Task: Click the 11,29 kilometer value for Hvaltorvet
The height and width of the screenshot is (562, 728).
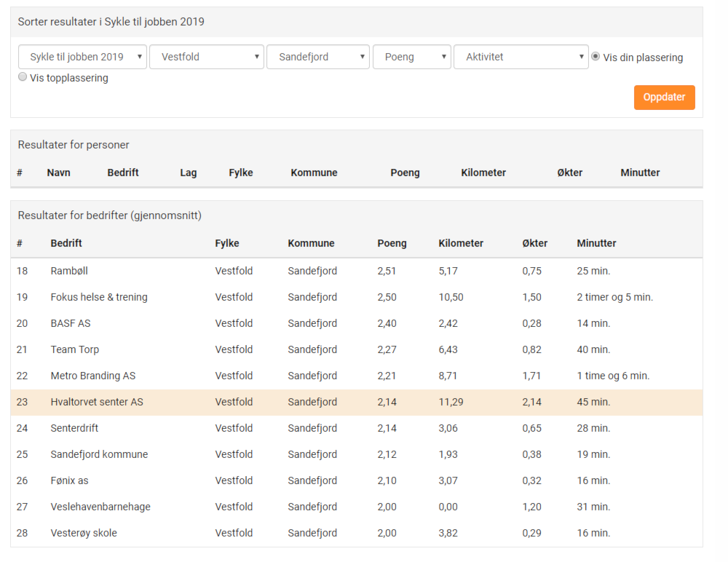Action: tap(451, 403)
